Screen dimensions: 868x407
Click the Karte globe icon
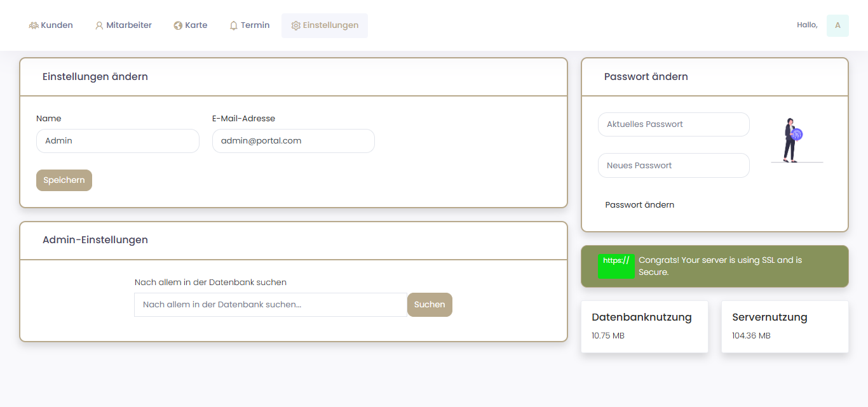click(x=178, y=25)
